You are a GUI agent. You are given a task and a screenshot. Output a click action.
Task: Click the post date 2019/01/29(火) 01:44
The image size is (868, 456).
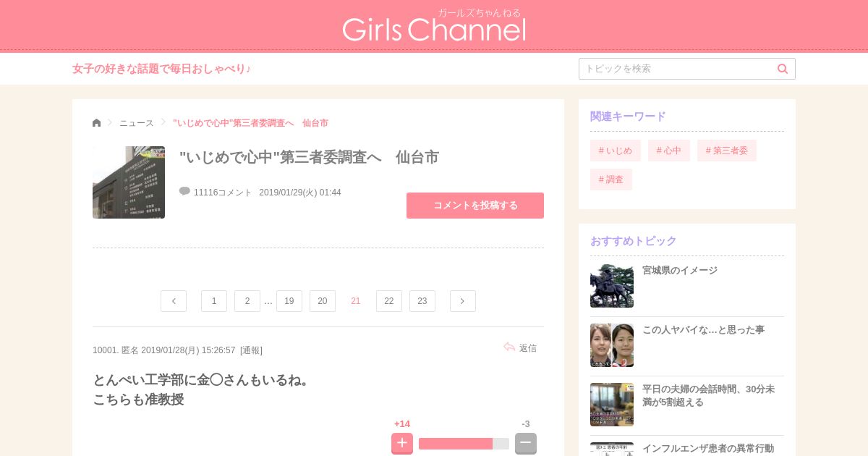300,193
